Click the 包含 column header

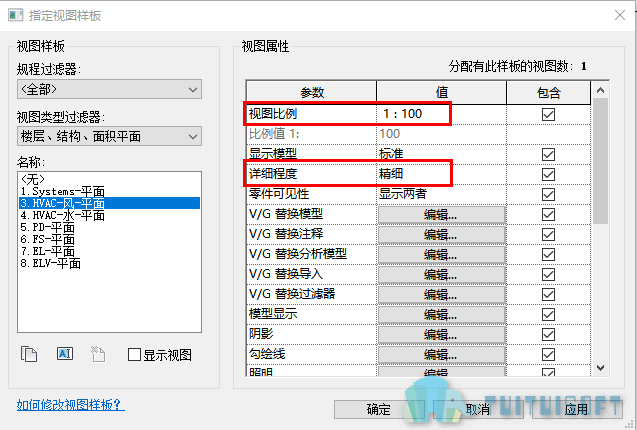click(x=548, y=92)
